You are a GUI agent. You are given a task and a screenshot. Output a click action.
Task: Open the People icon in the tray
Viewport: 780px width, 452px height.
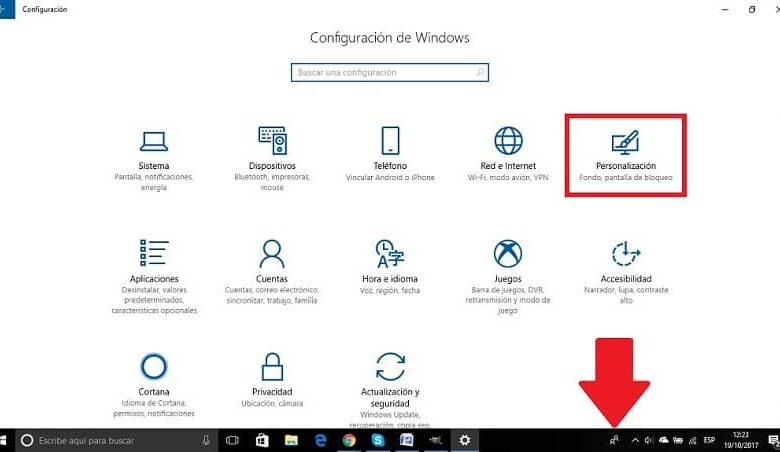point(614,441)
